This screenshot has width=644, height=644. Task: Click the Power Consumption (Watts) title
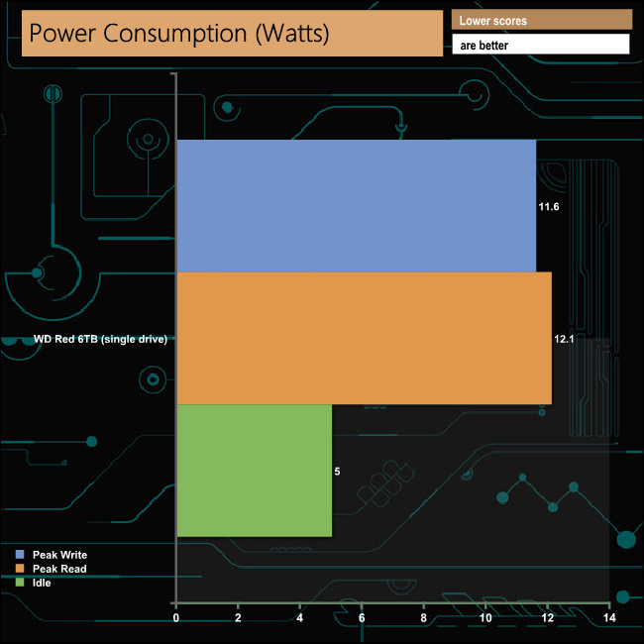click(x=179, y=34)
